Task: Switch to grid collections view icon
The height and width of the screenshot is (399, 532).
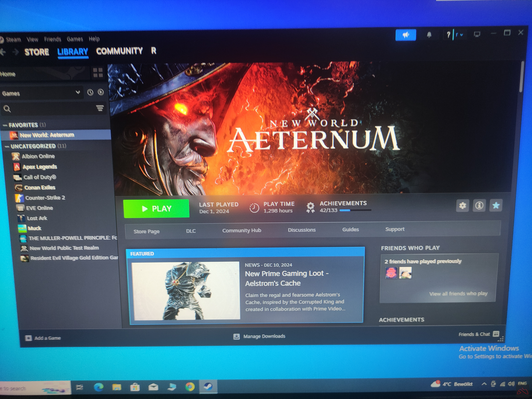Action: click(98, 73)
